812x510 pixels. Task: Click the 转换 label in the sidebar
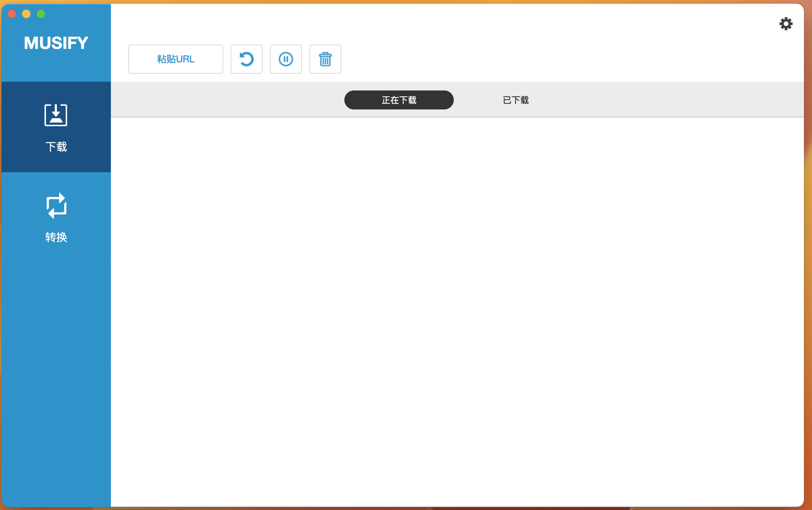click(56, 237)
